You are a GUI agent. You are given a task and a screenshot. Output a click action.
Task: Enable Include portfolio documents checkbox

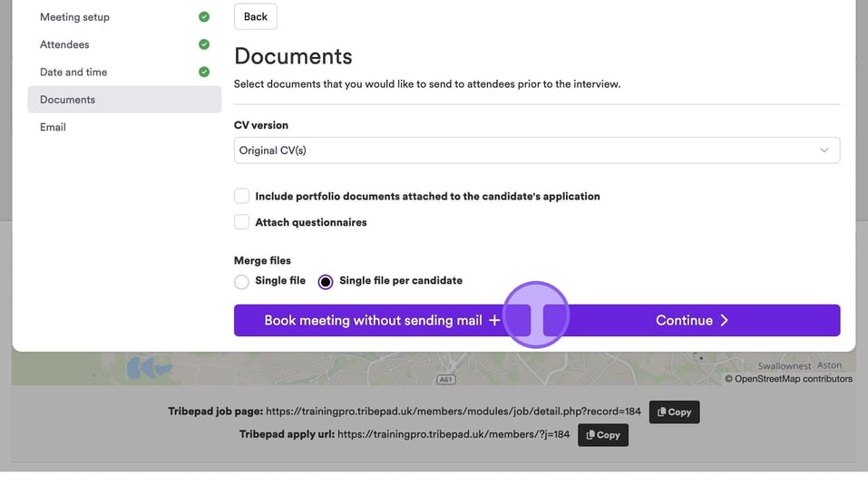242,196
